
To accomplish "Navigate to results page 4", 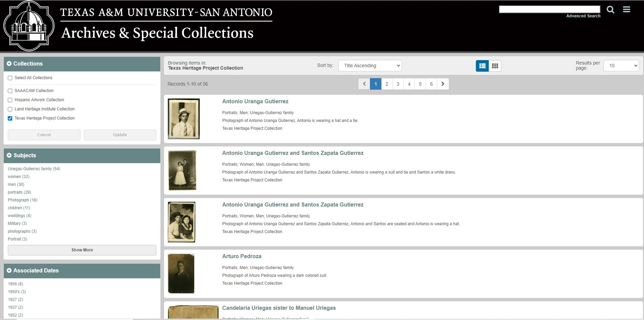I will tap(409, 84).
